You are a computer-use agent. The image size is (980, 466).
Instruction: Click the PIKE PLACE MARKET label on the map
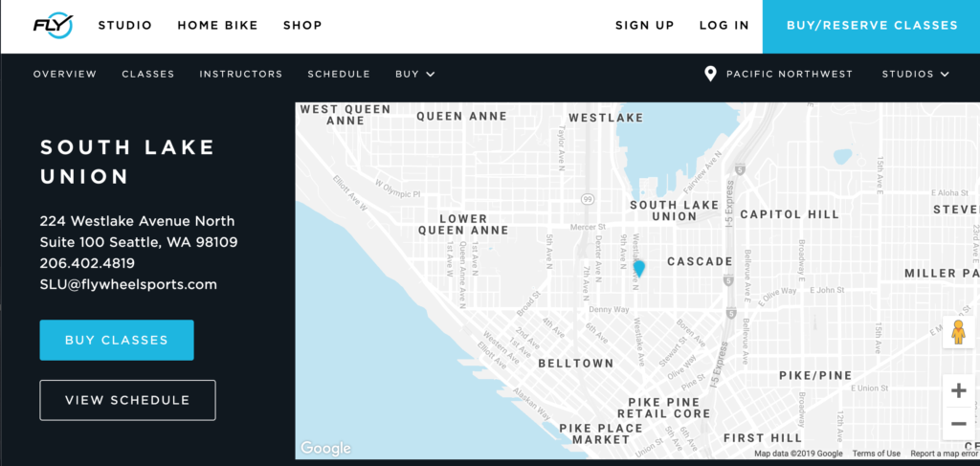click(x=601, y=434)
